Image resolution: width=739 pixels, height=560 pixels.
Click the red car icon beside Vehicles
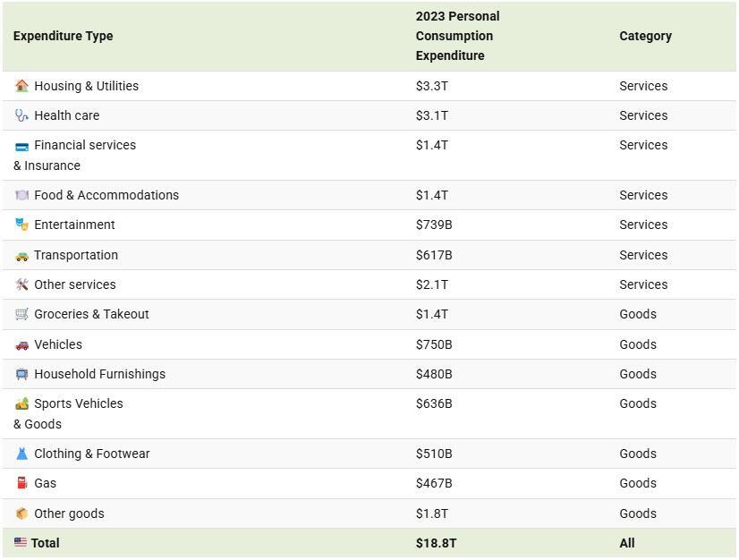coord(21,344)
